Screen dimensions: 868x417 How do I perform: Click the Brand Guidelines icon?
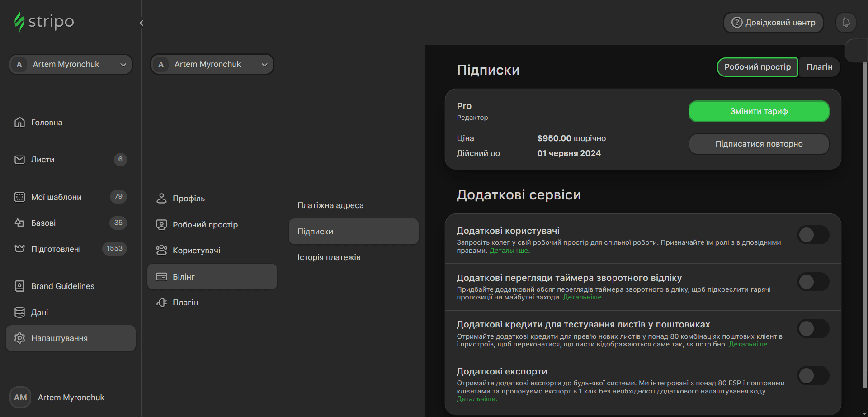(20, 285)
